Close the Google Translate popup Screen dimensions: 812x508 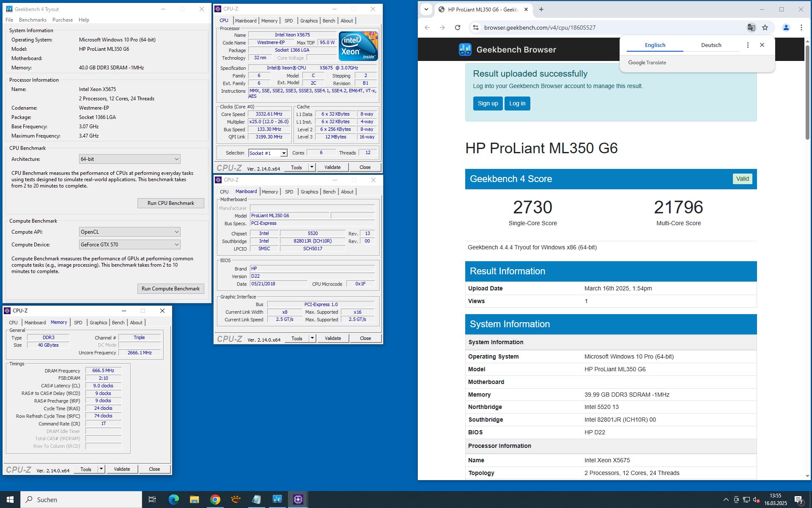[762, 45]
